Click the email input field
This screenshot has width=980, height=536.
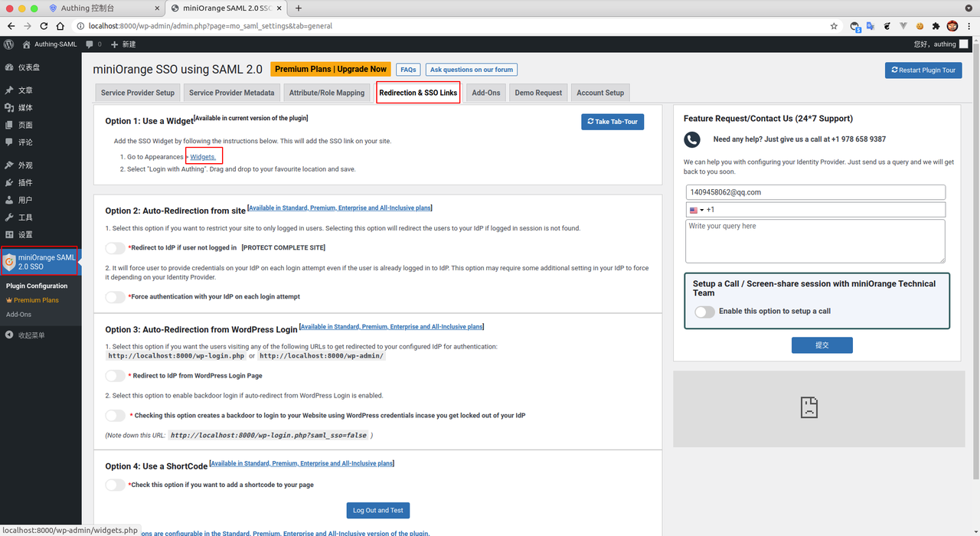click(816, 192)
